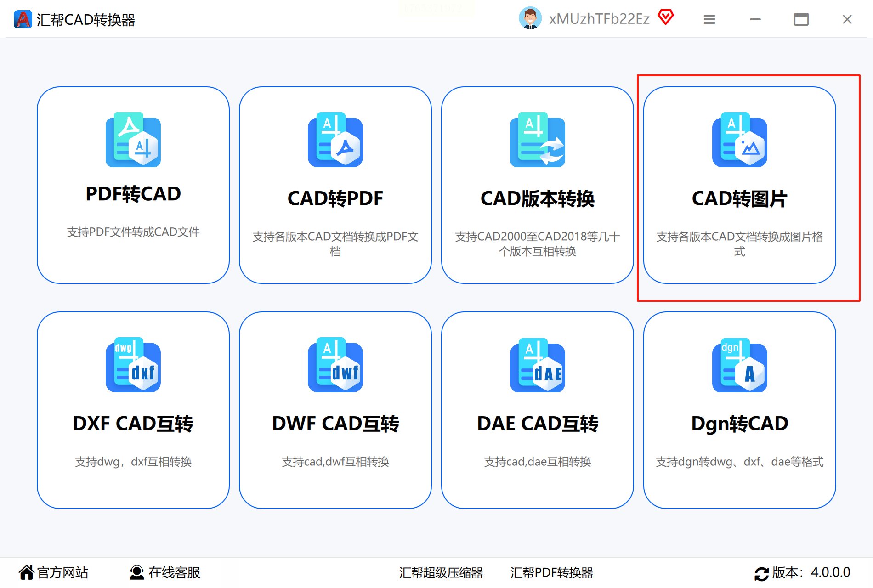The width and height of the screenshot is (873, 588).
Task: Open the 汇帮超级压缩器 link
Action: pos(441,572)
